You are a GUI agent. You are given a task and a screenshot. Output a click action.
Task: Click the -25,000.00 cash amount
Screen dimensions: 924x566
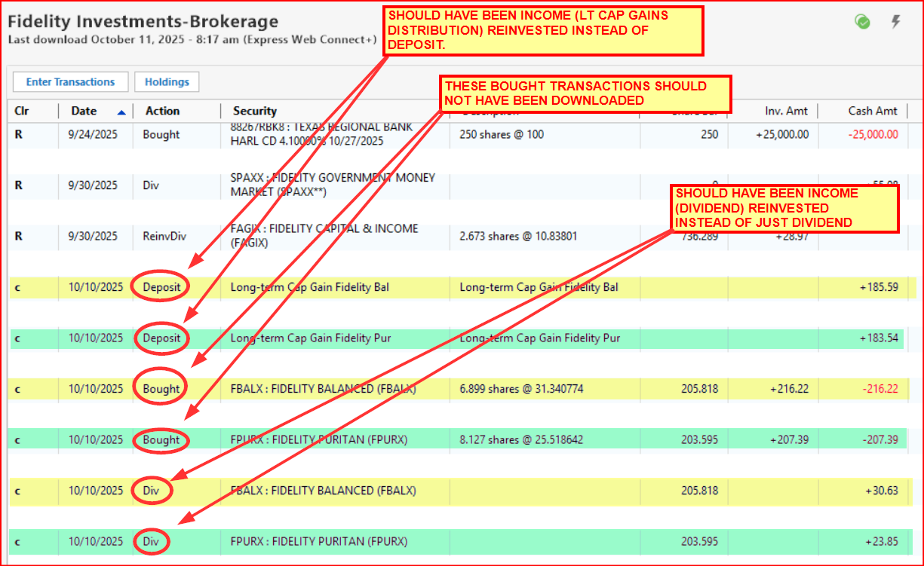click(873, 135)
